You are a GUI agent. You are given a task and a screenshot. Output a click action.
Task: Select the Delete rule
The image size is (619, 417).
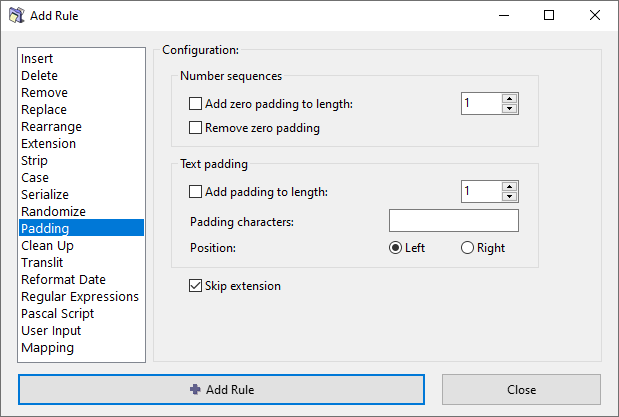[x=81, y=75]
